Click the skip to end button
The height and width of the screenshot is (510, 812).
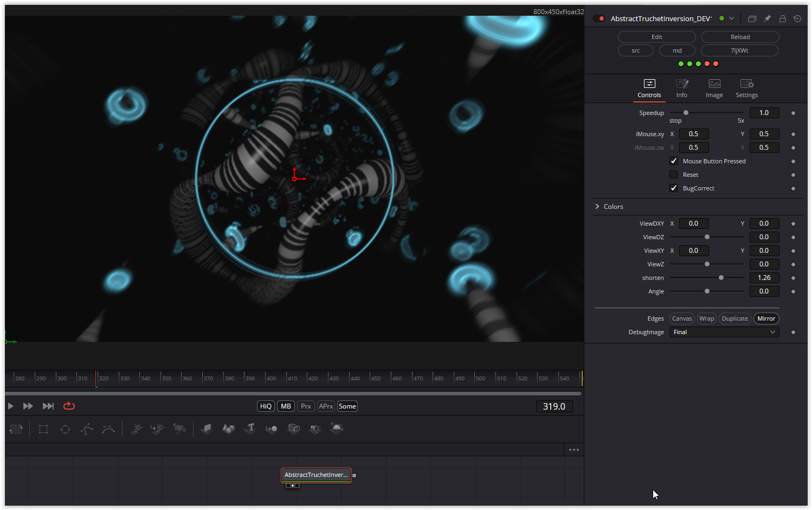coord(48,406)
